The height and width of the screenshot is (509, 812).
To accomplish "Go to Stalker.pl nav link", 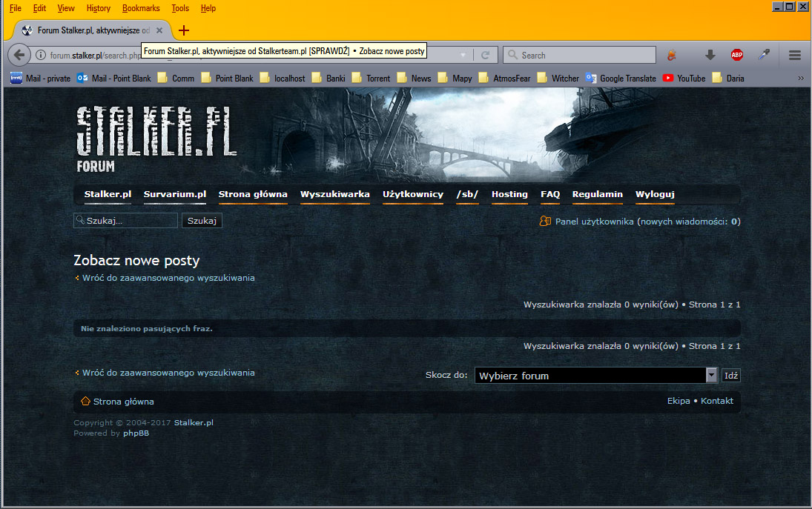I will pos(108,195).
